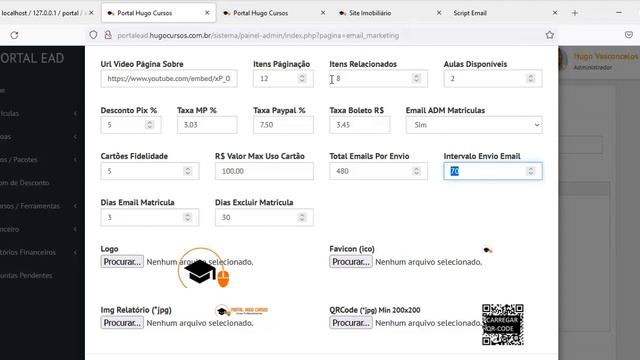Viewport: 640px width, 360px height.
Task: Adjust the Dias Excluir Matricula stepper
Action: (302, 217)
